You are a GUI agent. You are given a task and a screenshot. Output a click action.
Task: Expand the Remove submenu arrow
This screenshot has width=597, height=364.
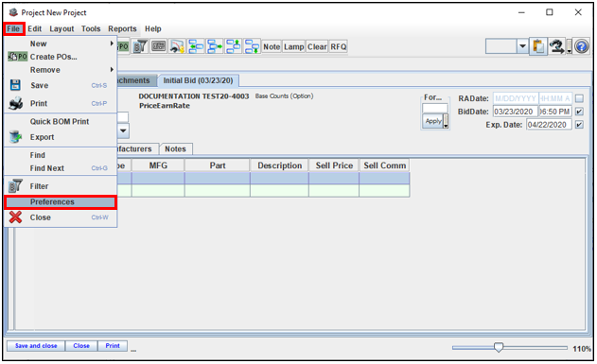[x=112, y=70]
